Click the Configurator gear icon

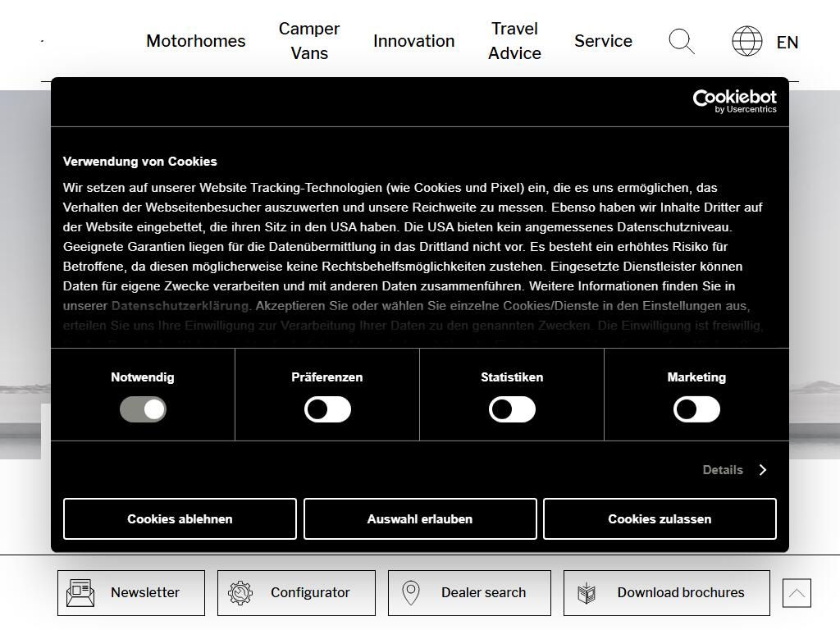[240, 593]
